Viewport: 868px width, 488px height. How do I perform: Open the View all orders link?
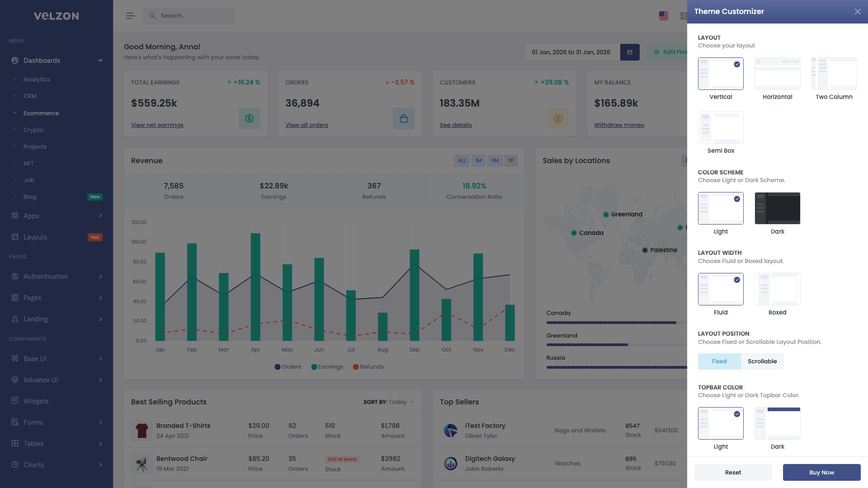coord(307,125)
